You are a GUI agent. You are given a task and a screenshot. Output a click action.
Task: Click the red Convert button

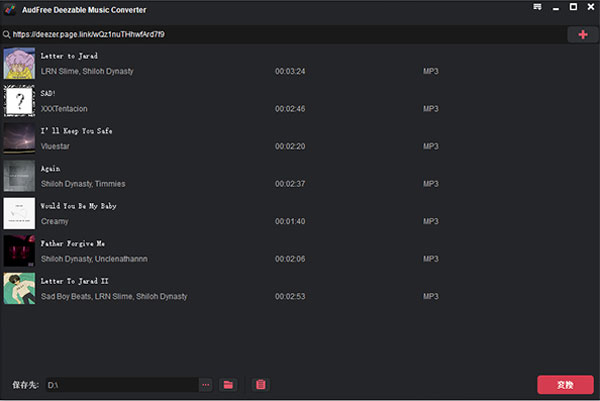pyautogui.click(x=565, y=385)
